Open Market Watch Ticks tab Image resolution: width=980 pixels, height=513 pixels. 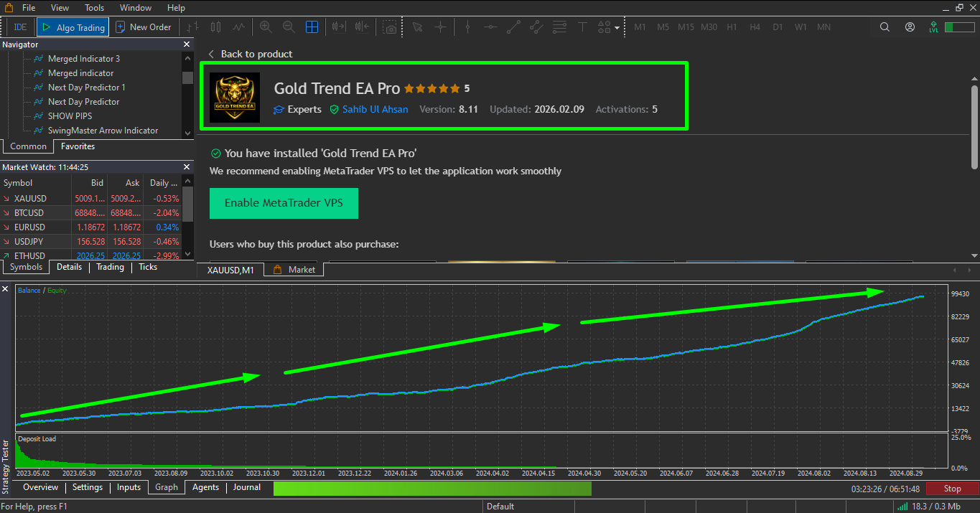tap(148, 267)
